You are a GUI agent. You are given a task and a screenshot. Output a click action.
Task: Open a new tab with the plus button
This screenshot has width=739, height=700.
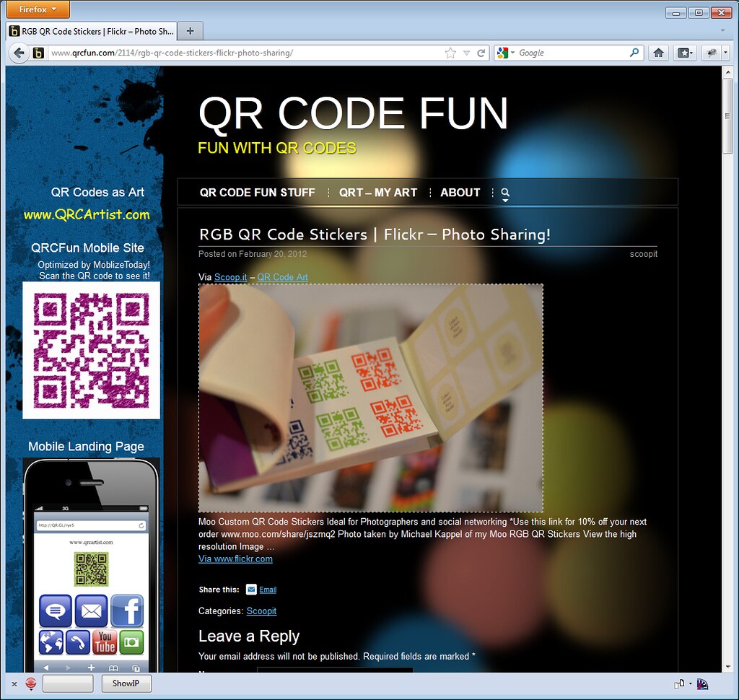[x=190, y=31]
